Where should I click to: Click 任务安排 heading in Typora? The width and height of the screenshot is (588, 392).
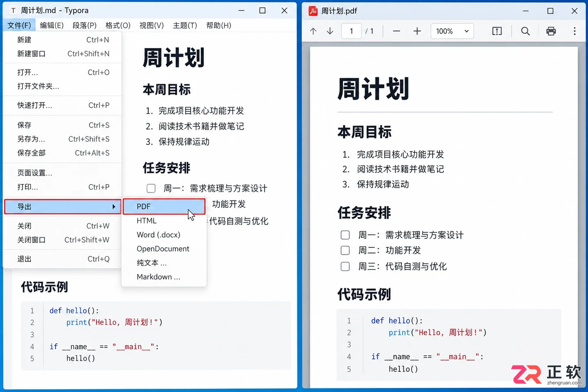pyautogui.click(x=167, y=168)
